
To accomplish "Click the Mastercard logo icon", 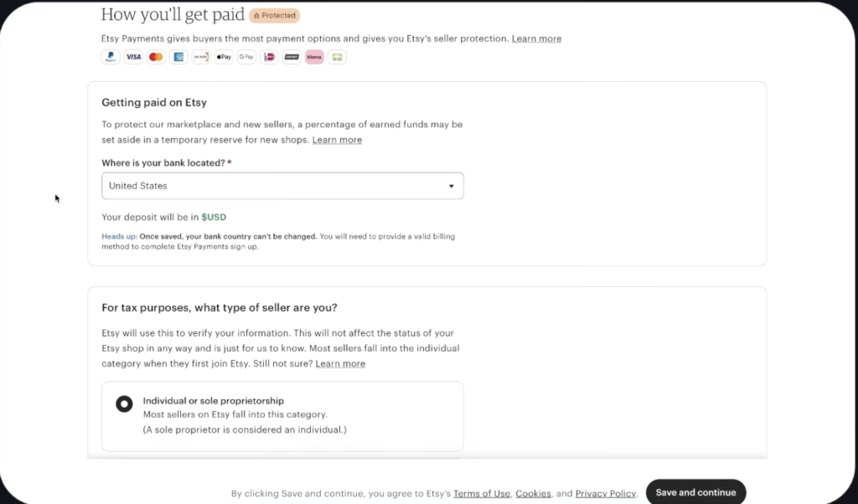I will tap(156, 57).
